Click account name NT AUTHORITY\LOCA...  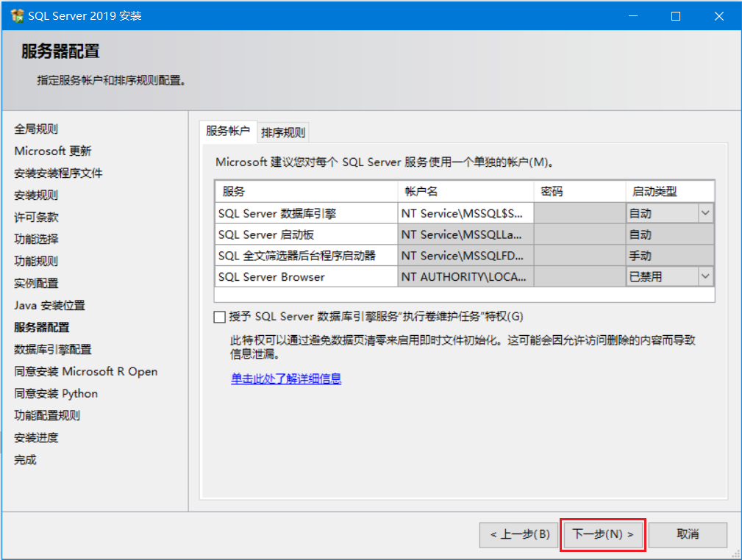point(465,276)
